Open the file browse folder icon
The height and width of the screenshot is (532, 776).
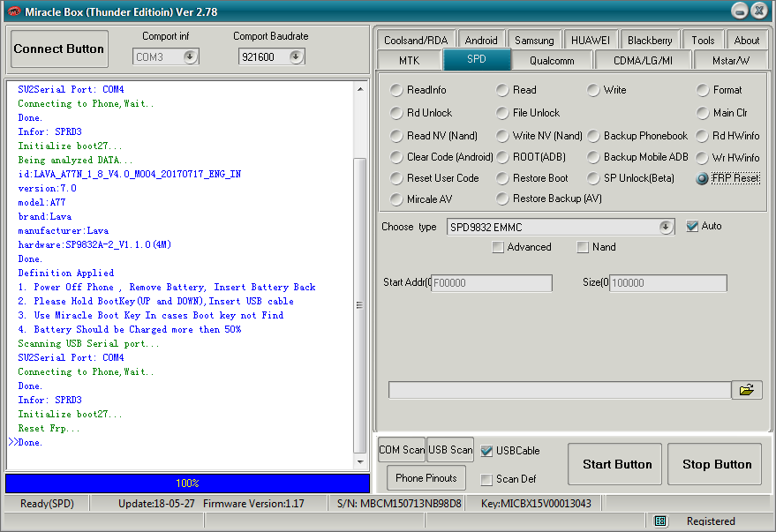point(746,390)
